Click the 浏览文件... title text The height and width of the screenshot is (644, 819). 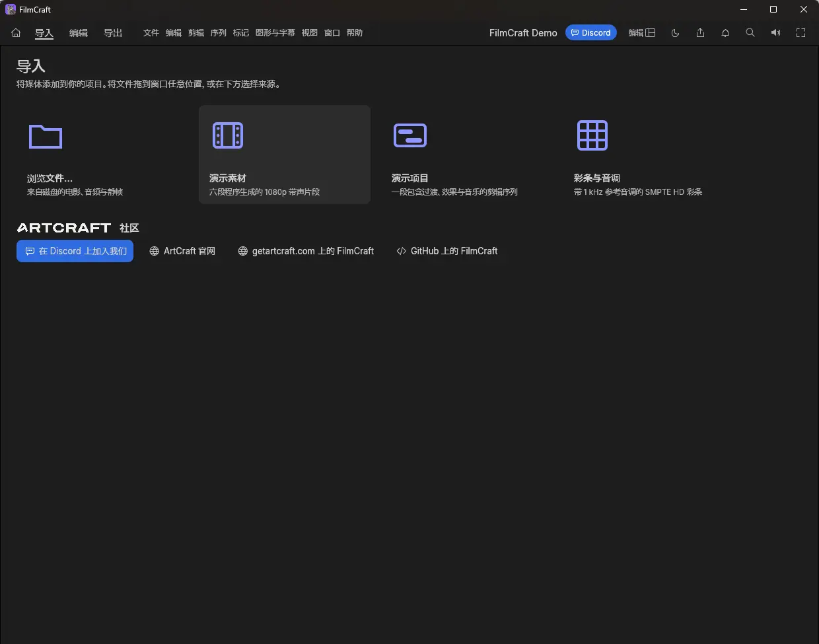click(x=50, y=178)
